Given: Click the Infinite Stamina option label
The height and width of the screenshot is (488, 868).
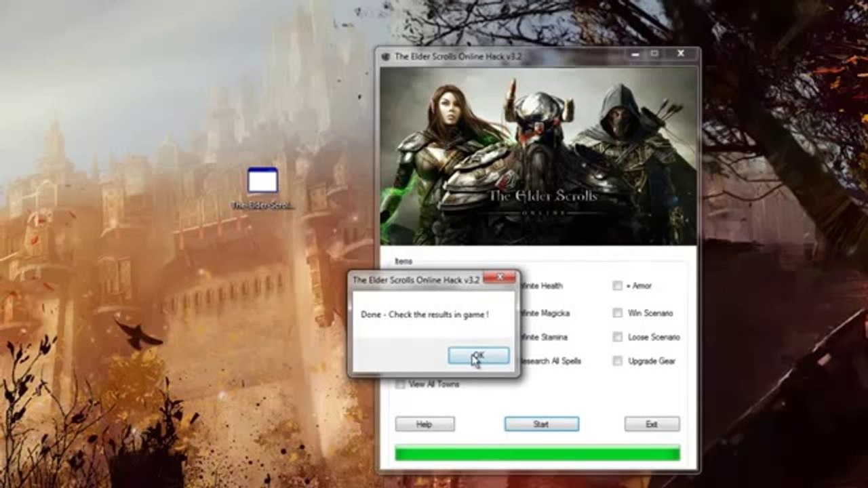Looking at the screenshot, I should tap(542, 337).
